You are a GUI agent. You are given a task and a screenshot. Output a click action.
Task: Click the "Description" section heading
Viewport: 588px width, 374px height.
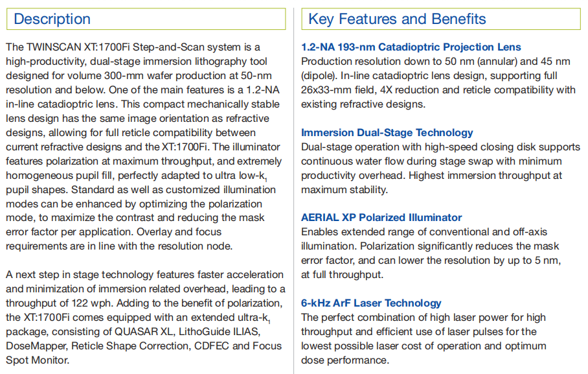(52, 19)
